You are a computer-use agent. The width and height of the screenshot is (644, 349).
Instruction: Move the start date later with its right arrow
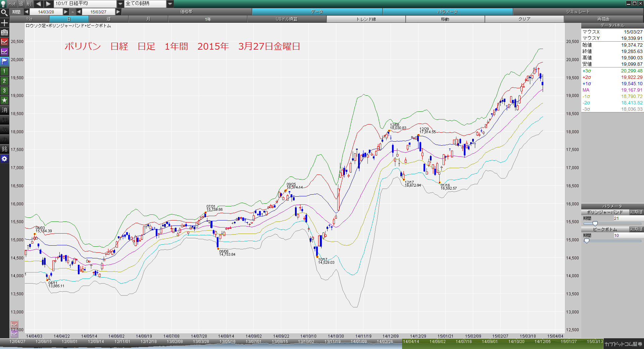(66, 12)
